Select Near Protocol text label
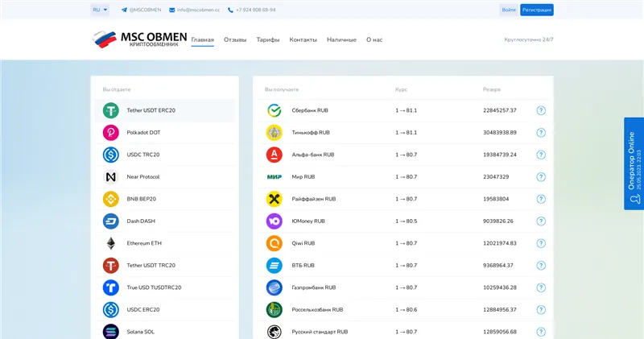The width and height of the screenshot is (644, 339). (143, 177)
